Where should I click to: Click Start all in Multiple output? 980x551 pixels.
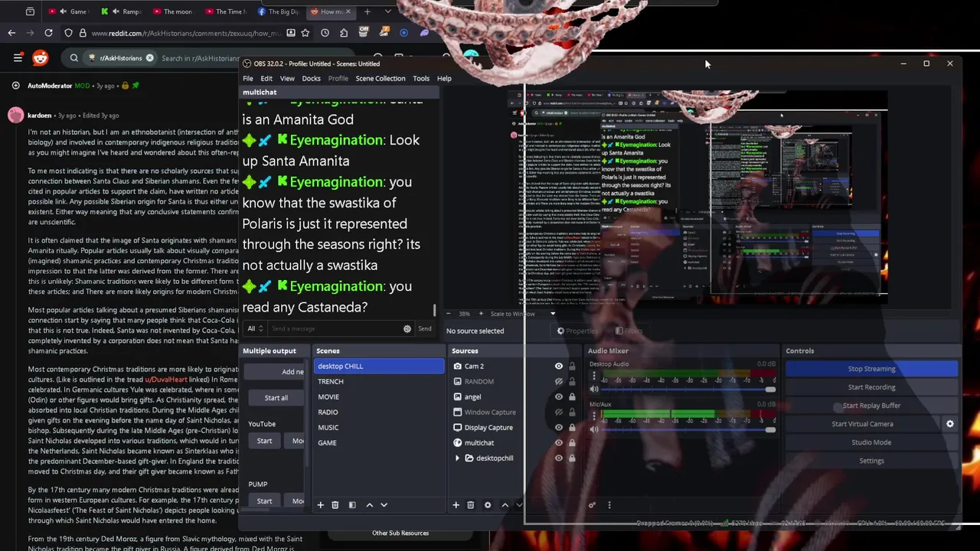pyautogui.click(x=276, y=398)
